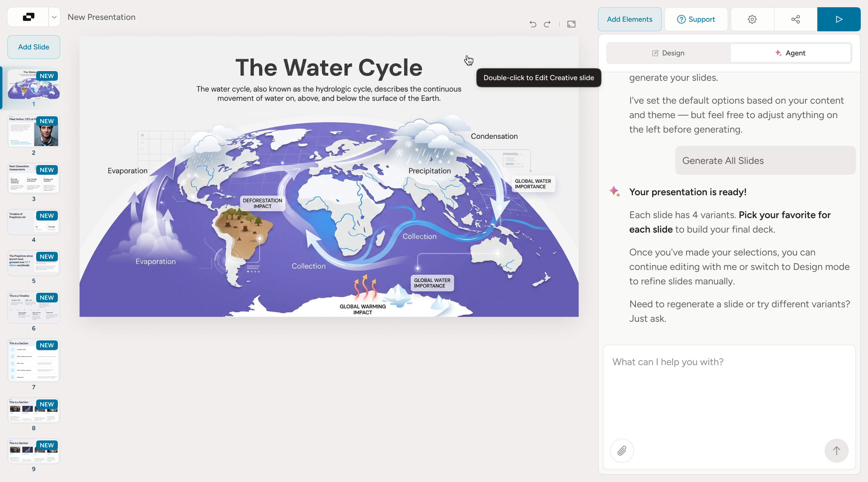Click the undo arrow icon
The width and height of the screenshot is (868, 482).
click(533, 24)
